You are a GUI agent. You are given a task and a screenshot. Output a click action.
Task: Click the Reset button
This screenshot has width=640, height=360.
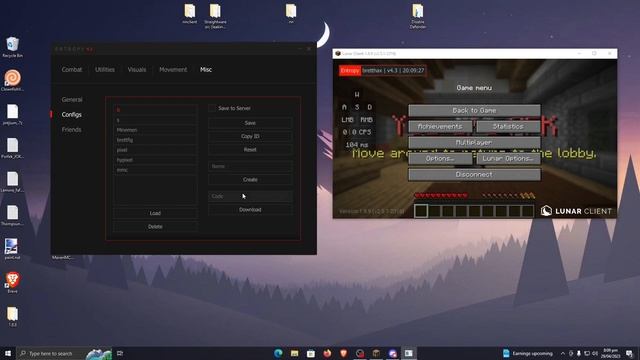point(250,150)
